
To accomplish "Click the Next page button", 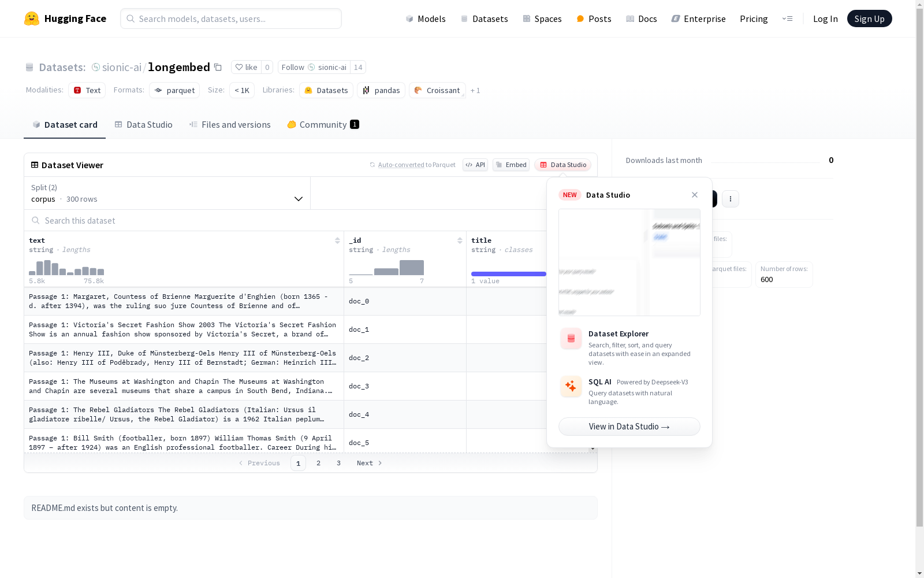I will point(370,463).
